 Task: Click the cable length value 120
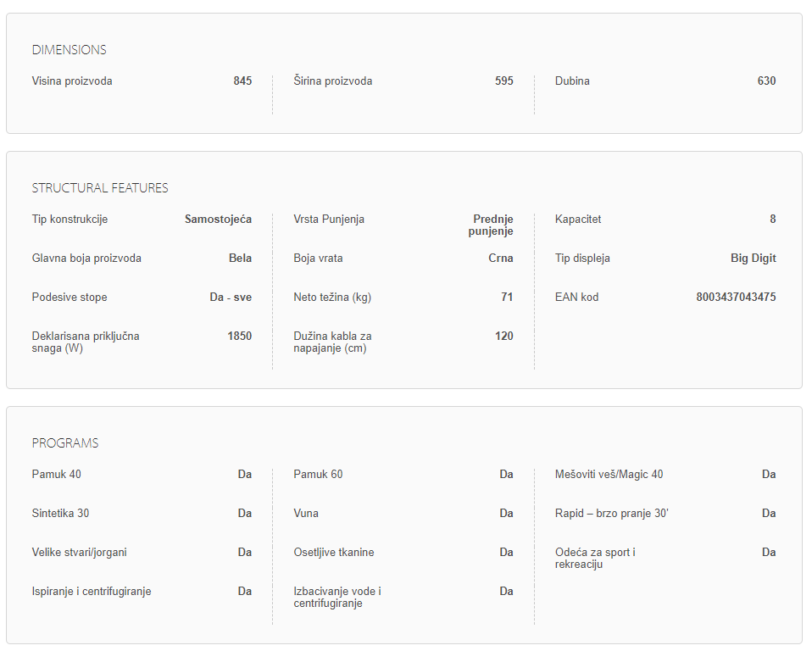click(x=503, y=337)
